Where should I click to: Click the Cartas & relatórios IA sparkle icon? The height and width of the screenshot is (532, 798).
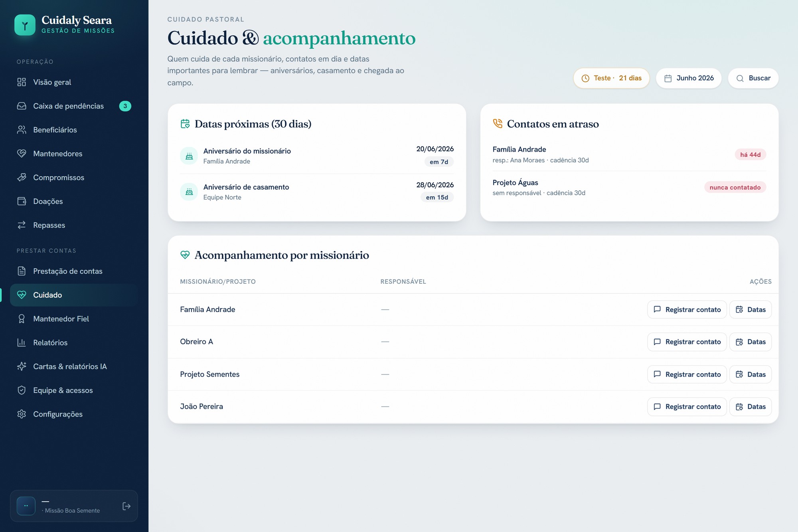pos(22,366)
